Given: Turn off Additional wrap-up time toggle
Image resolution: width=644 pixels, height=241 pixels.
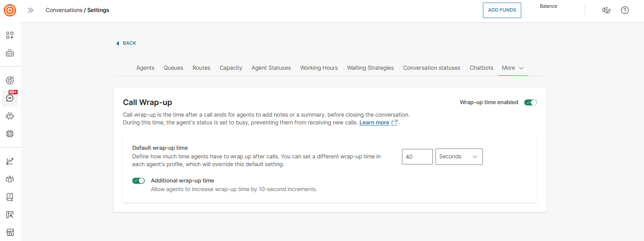Looking at the screenshot, I should 138,181.
